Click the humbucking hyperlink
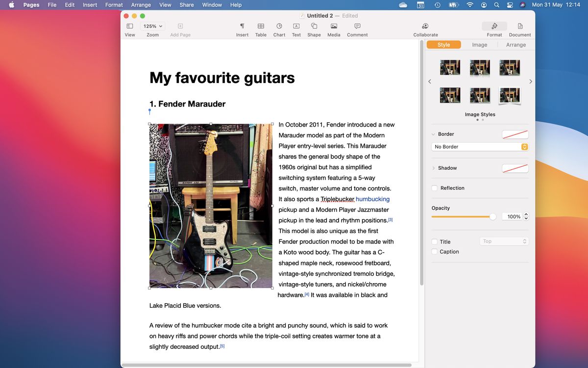 (x=372, y=199)
